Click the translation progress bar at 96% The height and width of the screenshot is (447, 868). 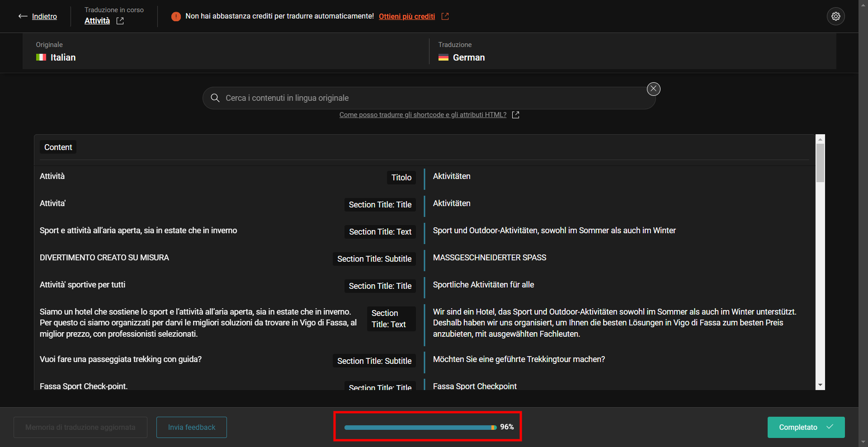[x=420, y=427]
